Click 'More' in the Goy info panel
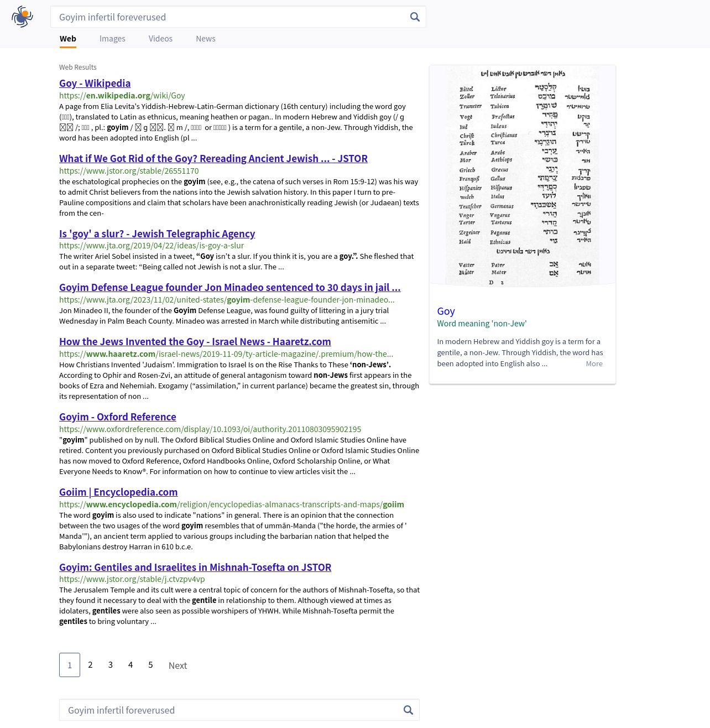 594,363
